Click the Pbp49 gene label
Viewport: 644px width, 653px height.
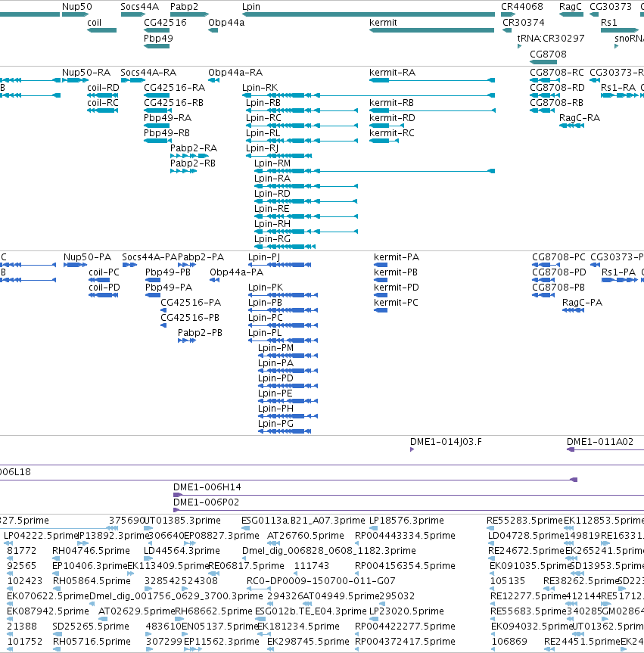[158, 39]
